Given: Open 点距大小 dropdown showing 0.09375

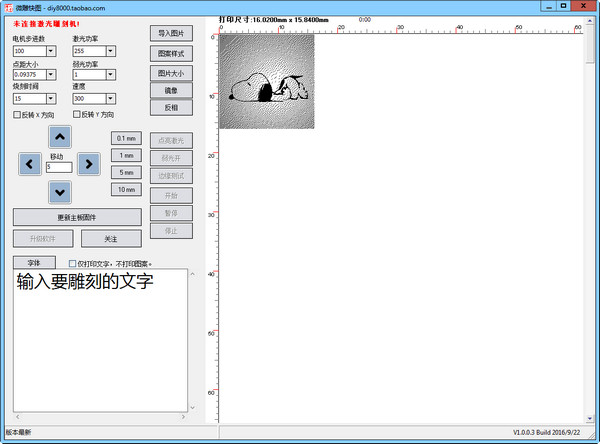Looking at the screenshot, I should 51,74.
